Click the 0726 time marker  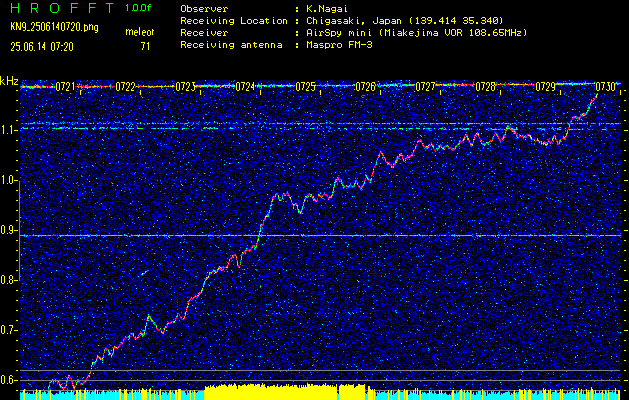coord(365,87)
